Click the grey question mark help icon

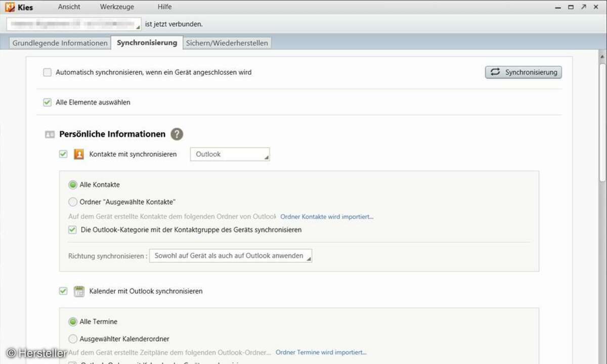pyautogui.click(x=177, y=134)
